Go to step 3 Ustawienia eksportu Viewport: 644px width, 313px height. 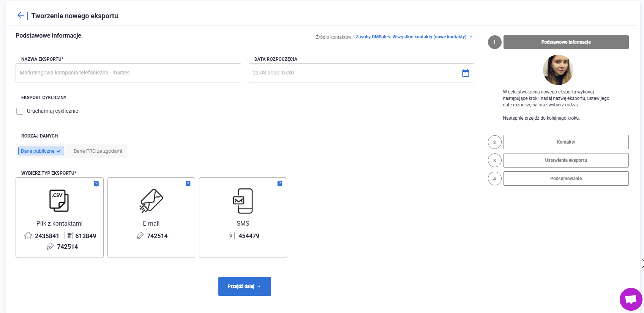[x=566, y=160]
